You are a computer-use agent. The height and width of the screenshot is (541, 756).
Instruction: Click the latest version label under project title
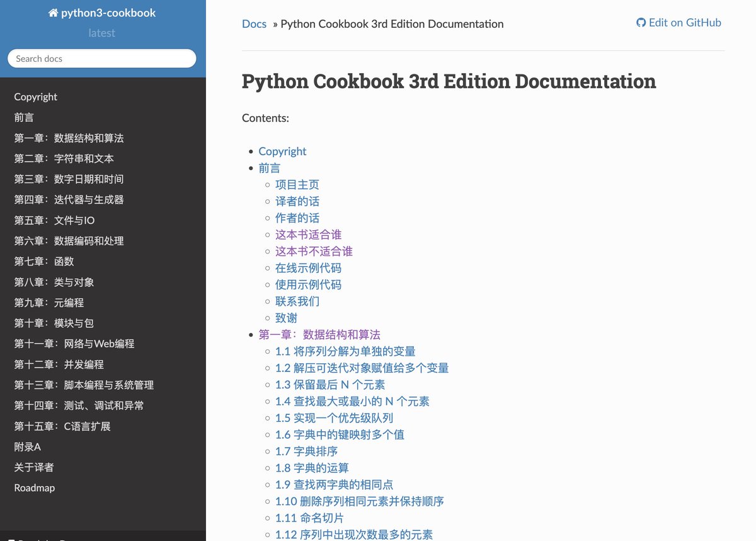click(102, 33)
